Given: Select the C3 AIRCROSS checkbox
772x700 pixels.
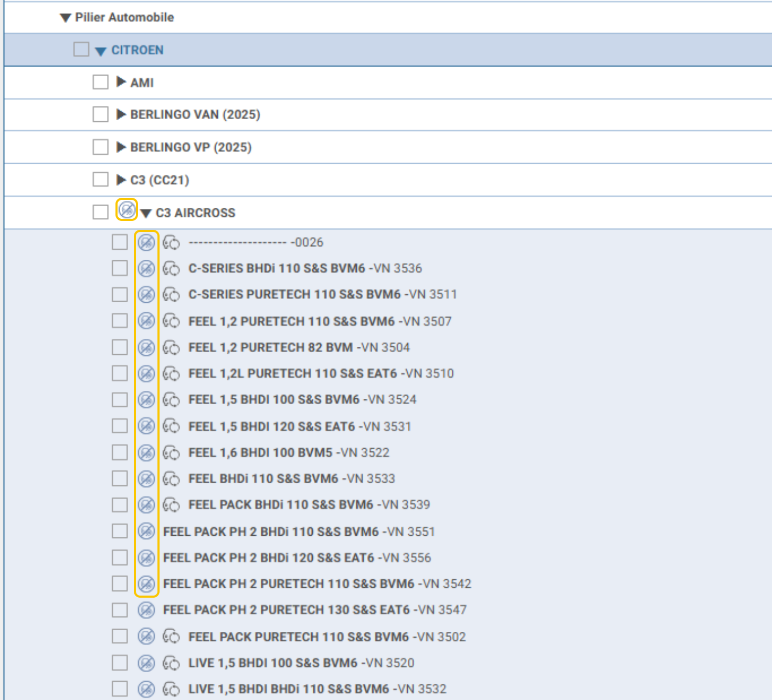Looking at the screenshot, I should (x=100, y=212).
